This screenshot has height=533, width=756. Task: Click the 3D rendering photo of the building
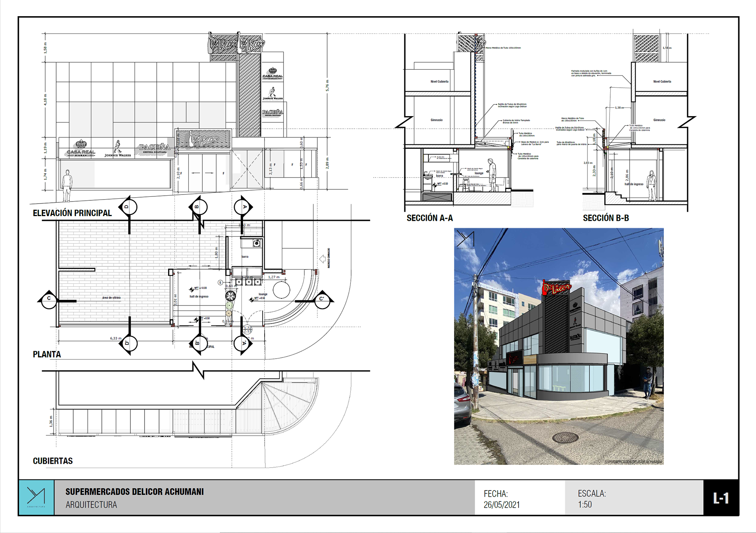558,346
